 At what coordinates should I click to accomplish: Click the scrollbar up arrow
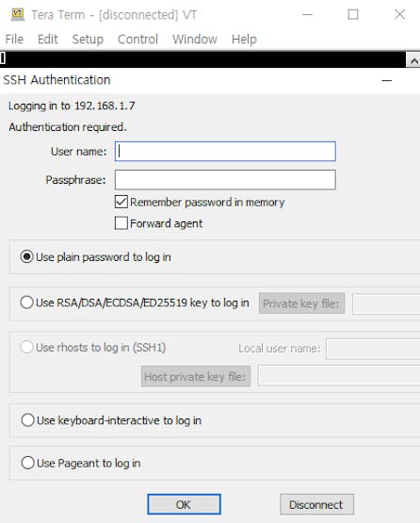413,60
